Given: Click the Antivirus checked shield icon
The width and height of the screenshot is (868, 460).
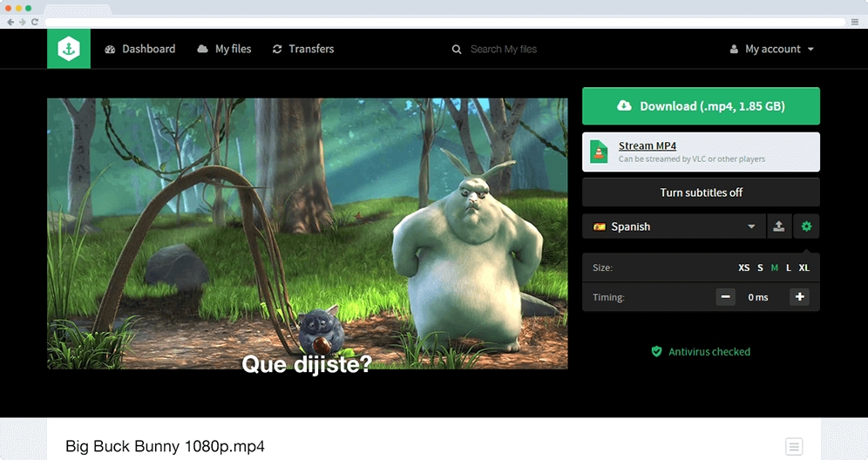Looking at the screenshot, I should [656, 351].
